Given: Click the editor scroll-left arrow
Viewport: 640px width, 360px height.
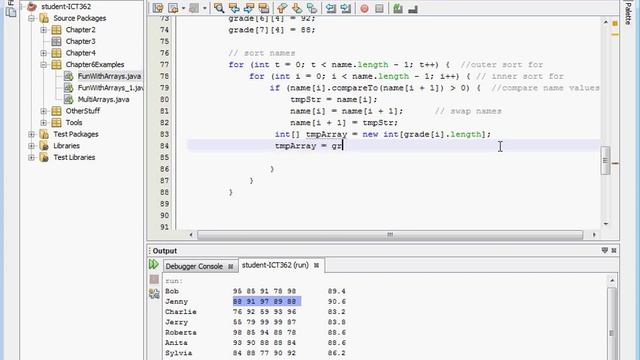Looking at the screenshot, I should click(x=191, y=235).
